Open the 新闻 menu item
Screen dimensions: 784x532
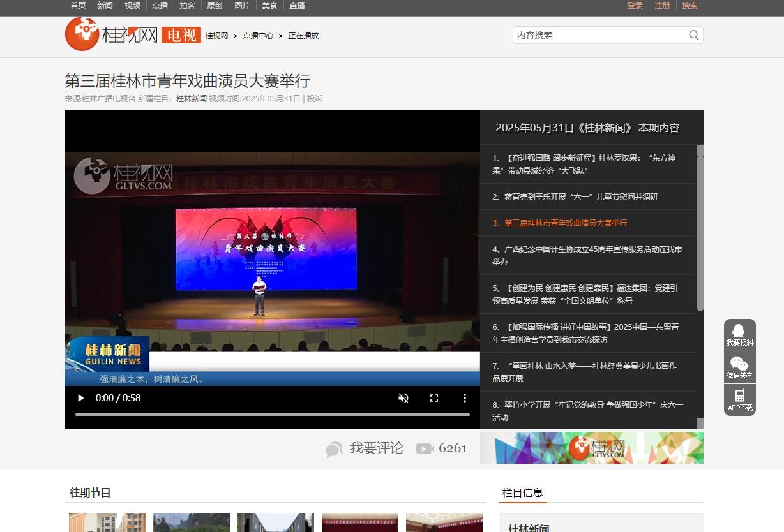[x=105, y=6]
